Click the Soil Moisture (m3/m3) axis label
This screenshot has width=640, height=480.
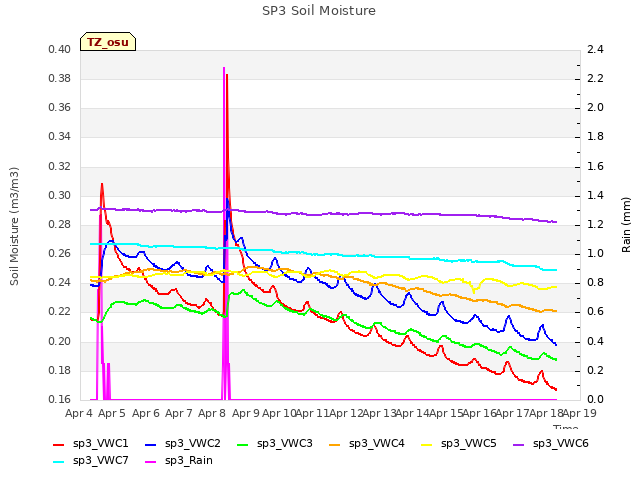14,226
